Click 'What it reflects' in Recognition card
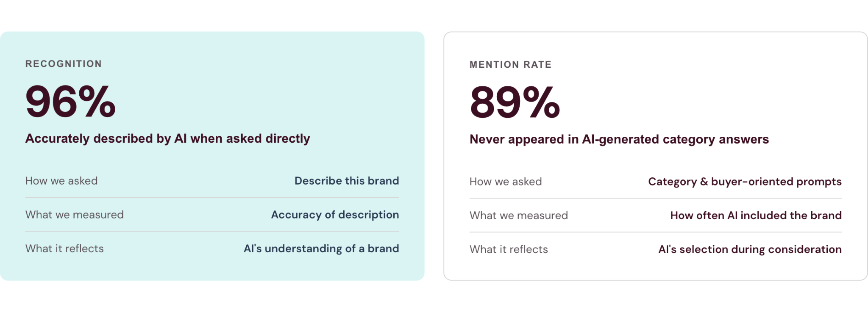 [64, 248]
